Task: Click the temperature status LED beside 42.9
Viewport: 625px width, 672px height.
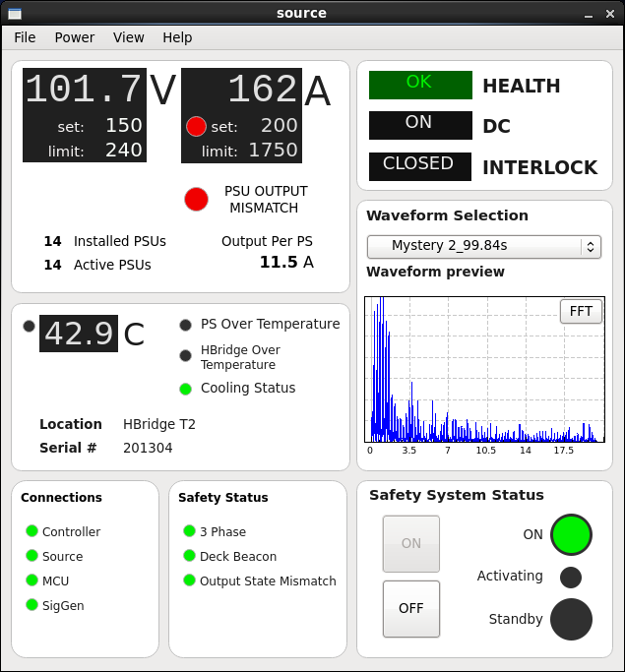Action: (29, 327)
